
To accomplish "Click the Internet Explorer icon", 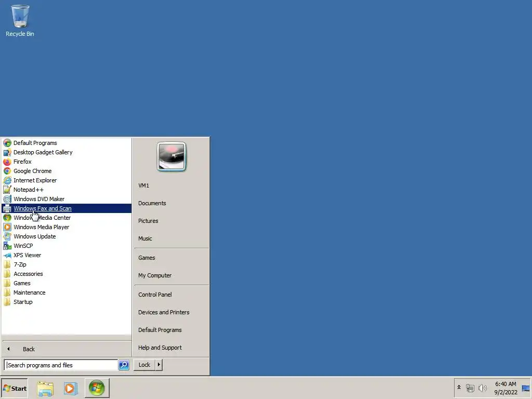I will click(x=7, y=180).
